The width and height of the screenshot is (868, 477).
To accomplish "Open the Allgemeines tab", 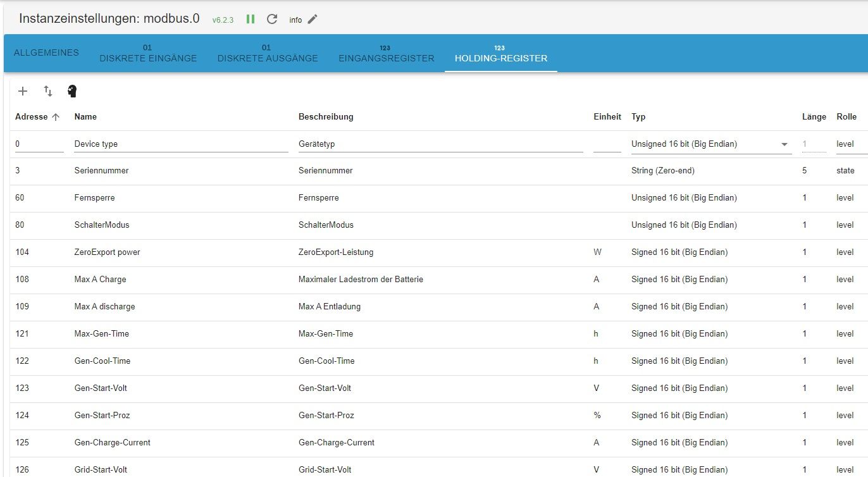I will [46, 53].
